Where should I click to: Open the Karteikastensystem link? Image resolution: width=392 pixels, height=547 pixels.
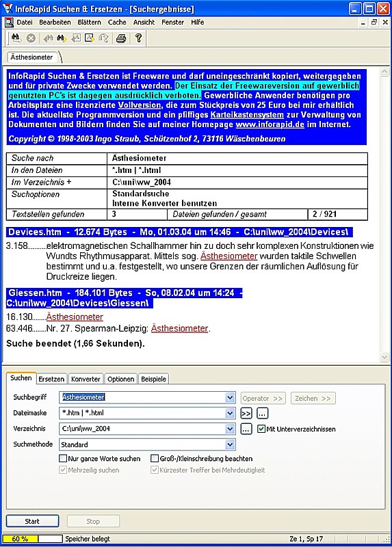point(247,115)
